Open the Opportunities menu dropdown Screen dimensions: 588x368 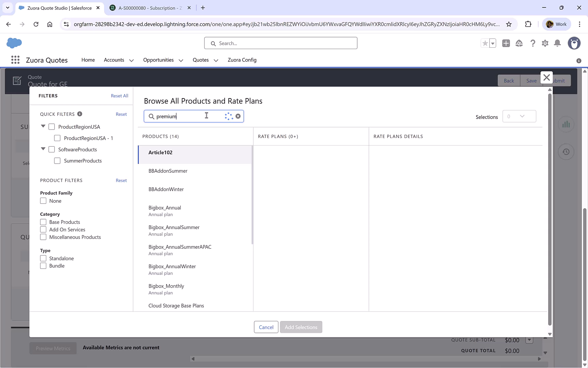[181, 60]
